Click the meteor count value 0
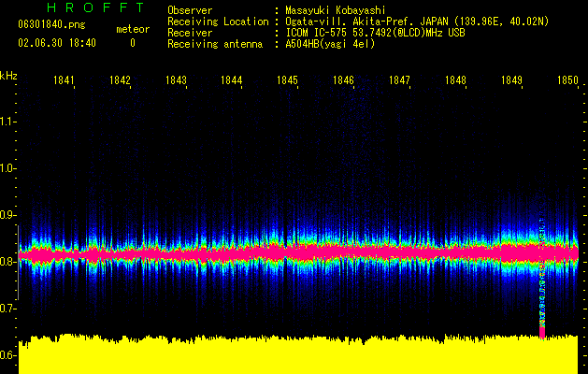 (132, 43)
